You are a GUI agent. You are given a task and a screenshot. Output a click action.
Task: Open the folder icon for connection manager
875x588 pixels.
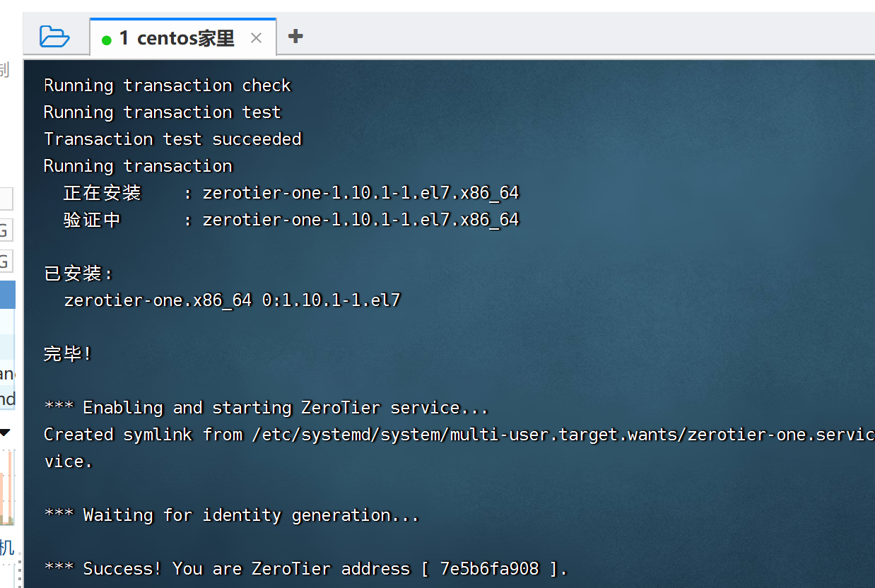pos(54,36)
